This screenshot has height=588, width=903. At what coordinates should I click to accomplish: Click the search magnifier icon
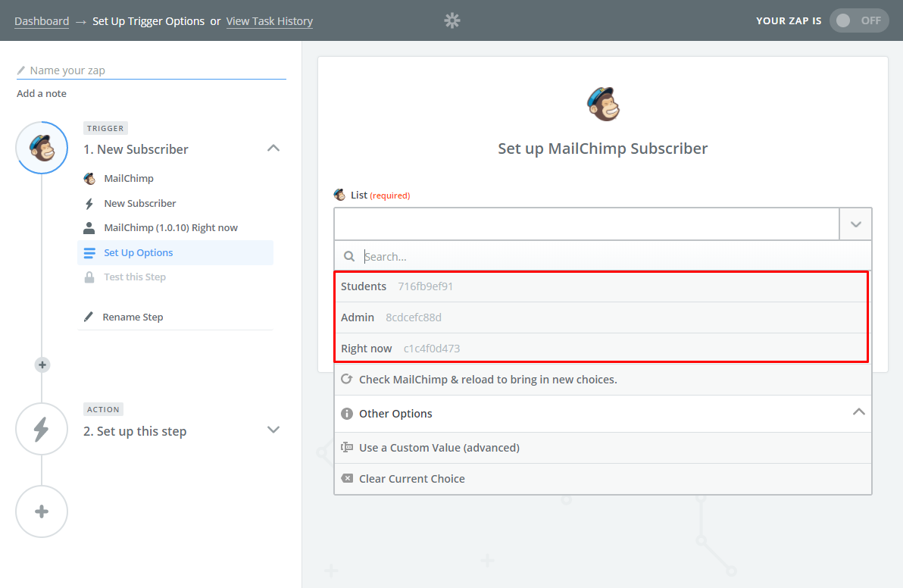coord(349,256)
